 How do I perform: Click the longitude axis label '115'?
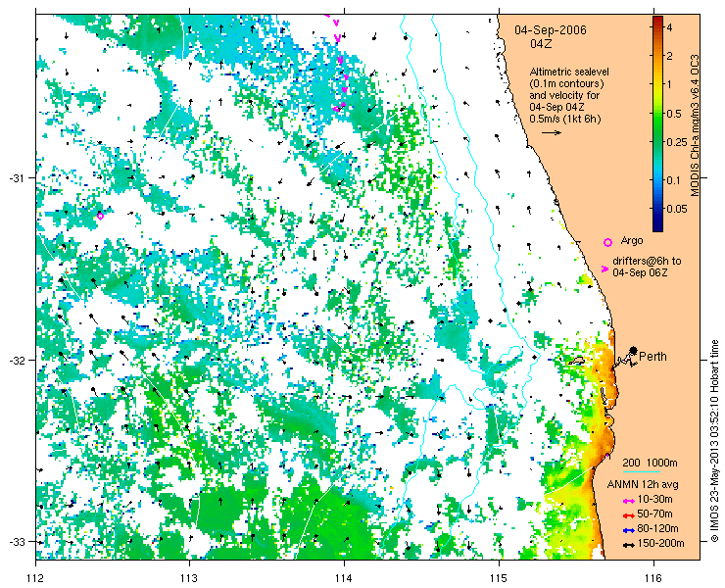[x=499, y=578]
